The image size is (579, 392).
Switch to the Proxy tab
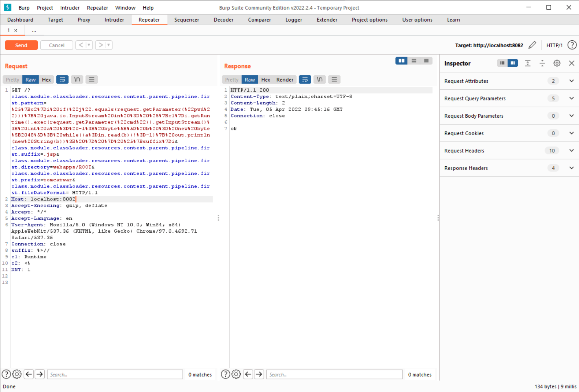[x=84, y=20]
